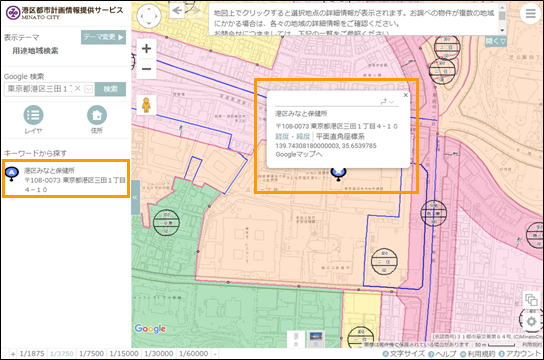
Task: Click the テーマ変更 theme change button
Action: [x=103, y=37]
